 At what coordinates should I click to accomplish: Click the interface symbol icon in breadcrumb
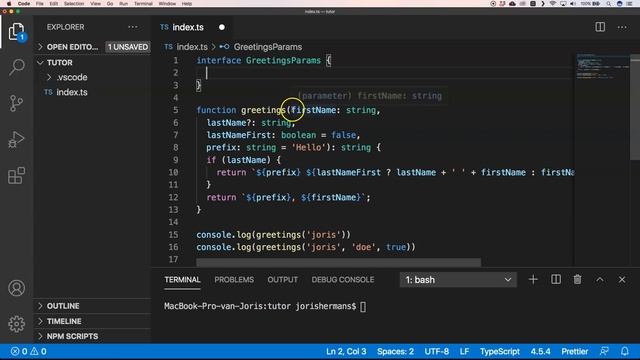224,47
